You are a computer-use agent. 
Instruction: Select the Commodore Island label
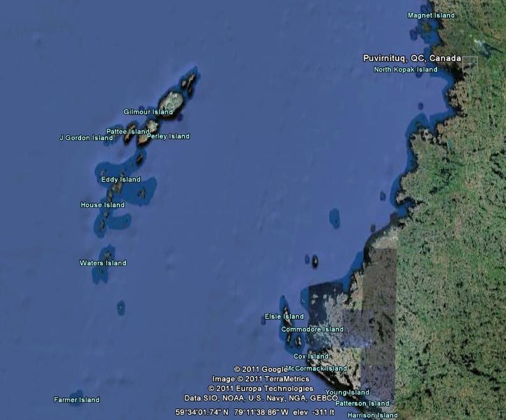312,330
